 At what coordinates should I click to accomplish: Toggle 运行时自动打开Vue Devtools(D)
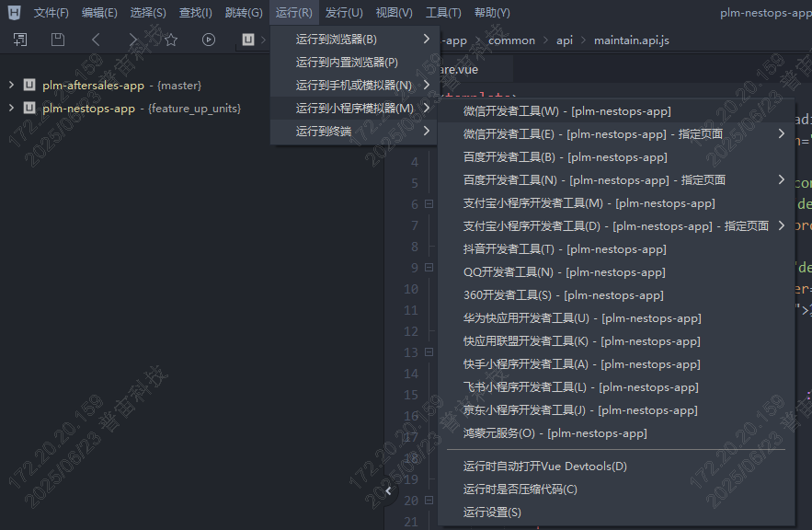click(616, 467)
